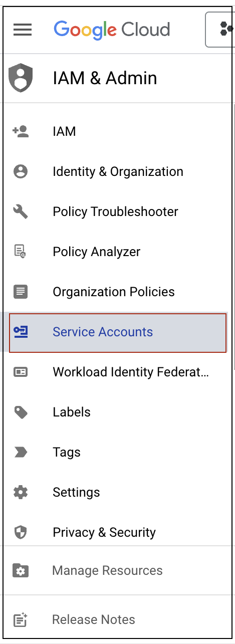The image size is (235, 644).
Task: Click the Privacy & Security shield icon
Action: click(x=21, y=532)
